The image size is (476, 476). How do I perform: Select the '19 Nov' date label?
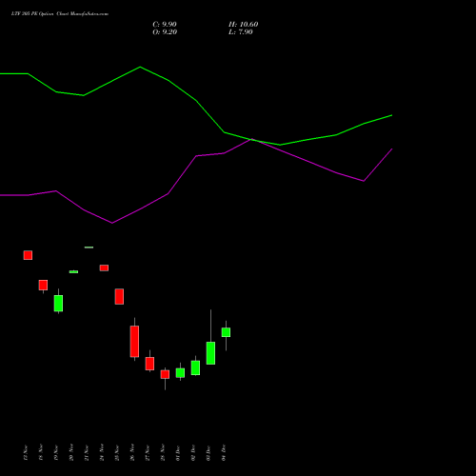[56, 452]
